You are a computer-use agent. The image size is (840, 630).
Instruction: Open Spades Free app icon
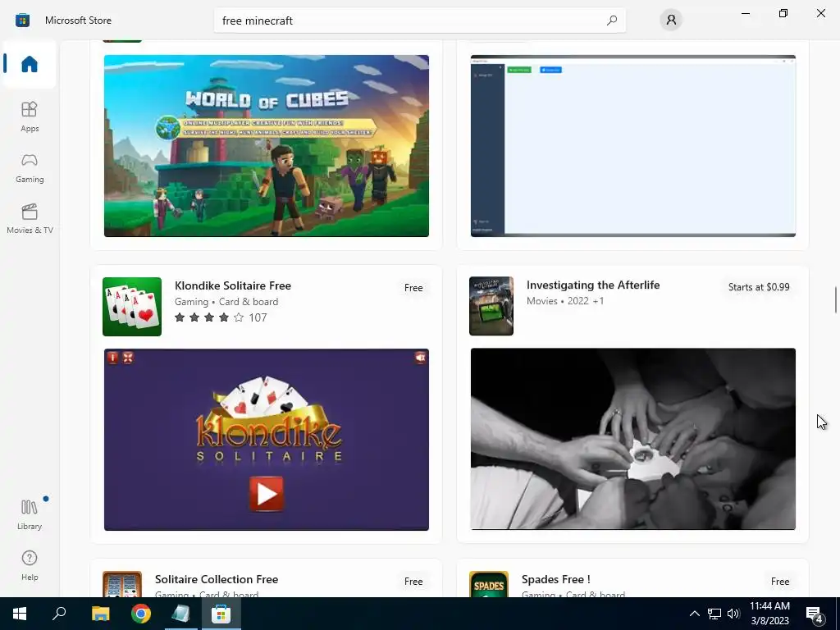[x=489, y=584]
